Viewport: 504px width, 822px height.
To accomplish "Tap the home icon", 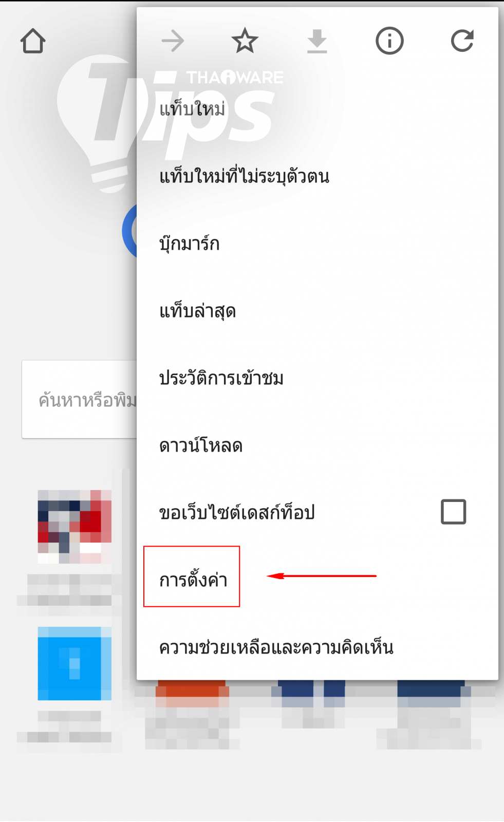I will click(x=33, y=41).
